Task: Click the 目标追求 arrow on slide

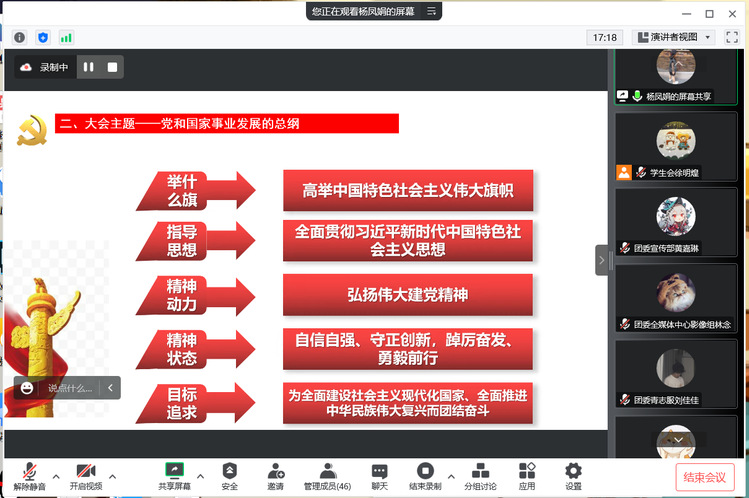Action: pyautogui.click(x=196, y=403)
